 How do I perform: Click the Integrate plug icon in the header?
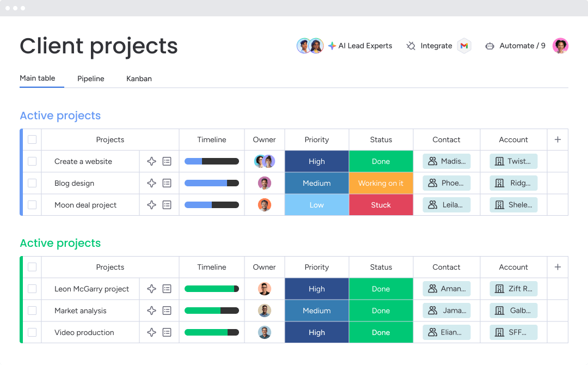pos(411,46)
